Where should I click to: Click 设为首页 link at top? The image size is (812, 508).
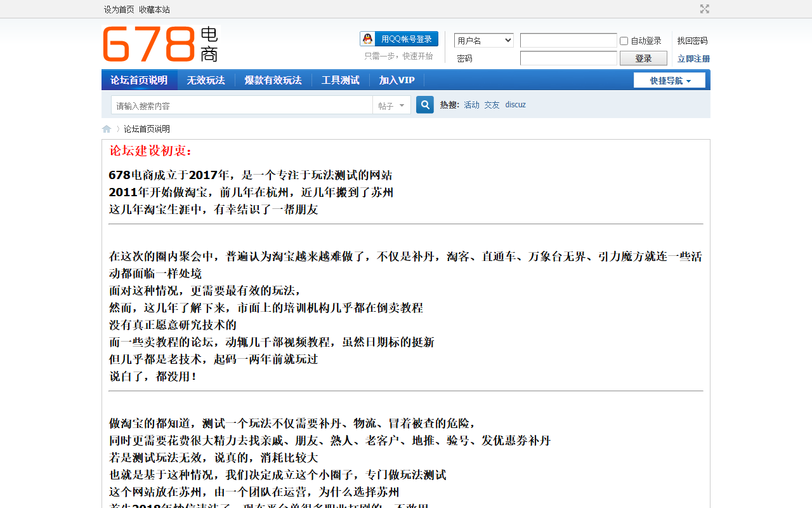coord(119,10)
